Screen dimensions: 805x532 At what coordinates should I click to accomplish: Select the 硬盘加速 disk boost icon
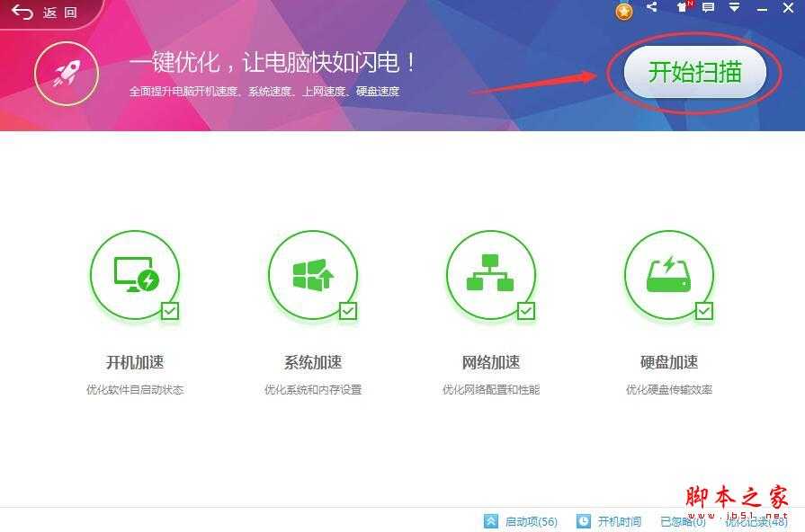(x=669, y=276)
